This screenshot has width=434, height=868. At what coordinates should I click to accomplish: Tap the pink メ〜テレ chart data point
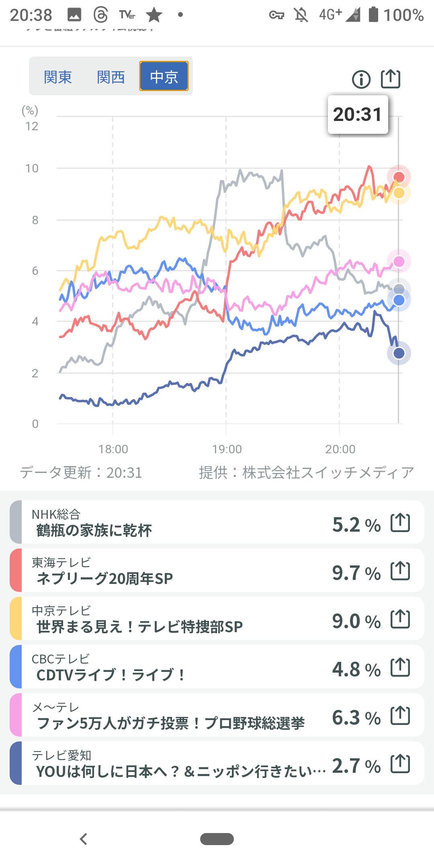coord(399,262)
